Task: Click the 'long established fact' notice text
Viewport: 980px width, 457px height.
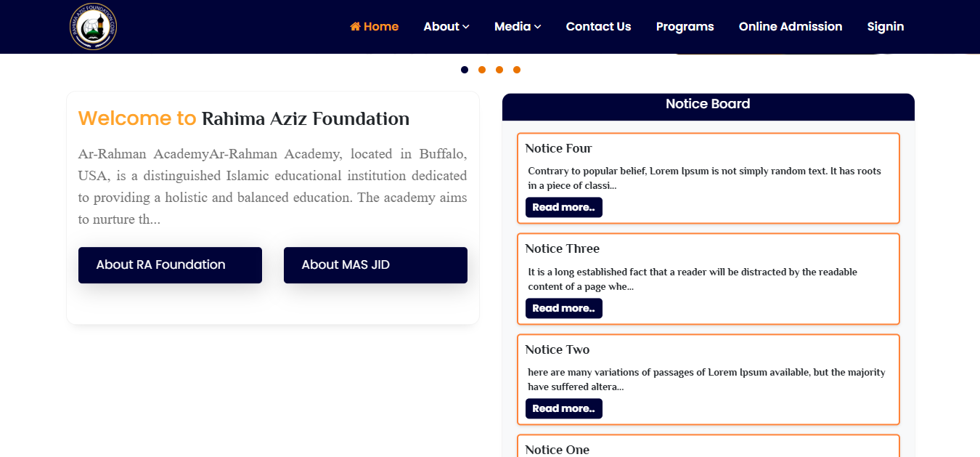Action: tap(693, 279)
